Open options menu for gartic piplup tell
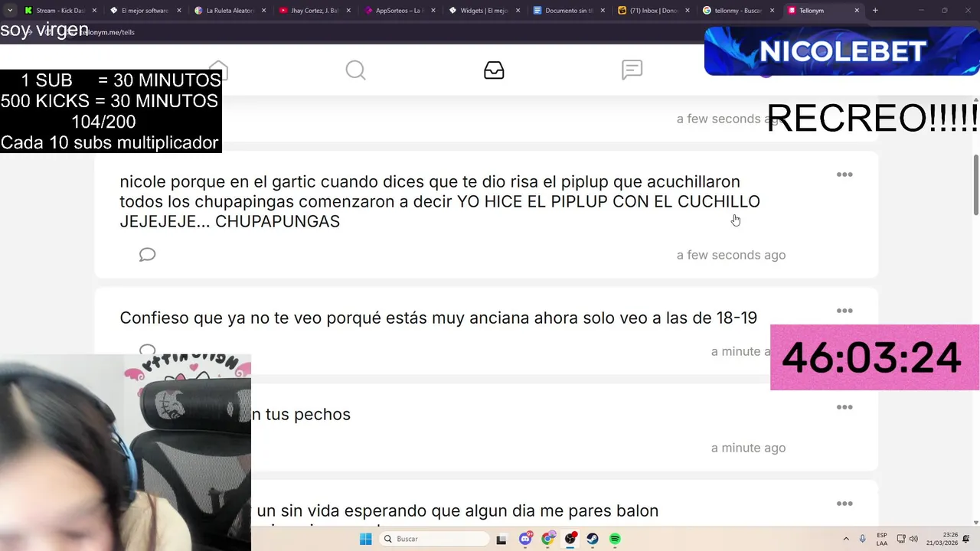Viewport: 980px width, 551px height. click(844, 174)
